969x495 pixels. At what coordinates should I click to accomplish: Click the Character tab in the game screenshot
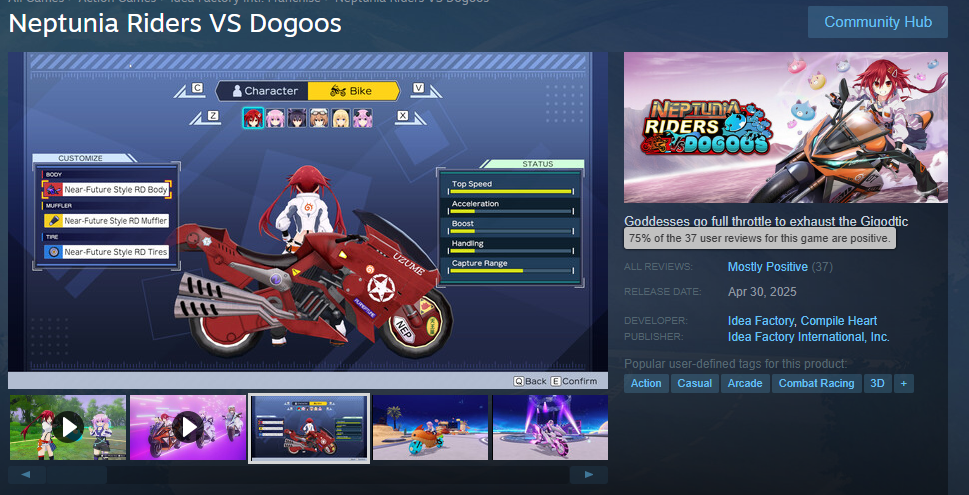tap(262, 91)
